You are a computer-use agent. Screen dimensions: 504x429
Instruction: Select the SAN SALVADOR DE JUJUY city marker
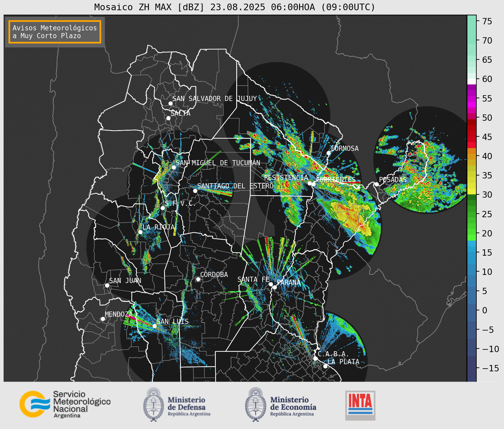pos(170,103)
